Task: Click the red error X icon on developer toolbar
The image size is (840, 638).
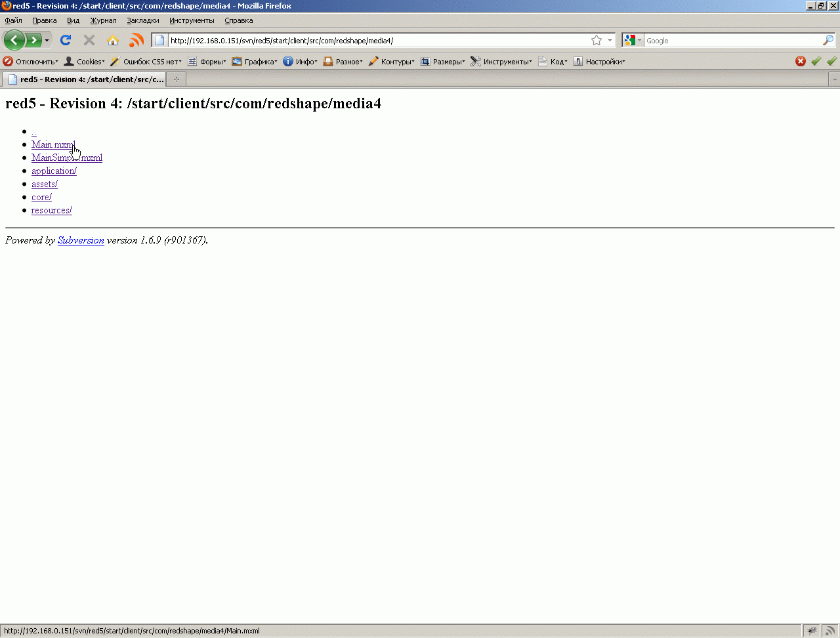Action: [x=801, y=61]
